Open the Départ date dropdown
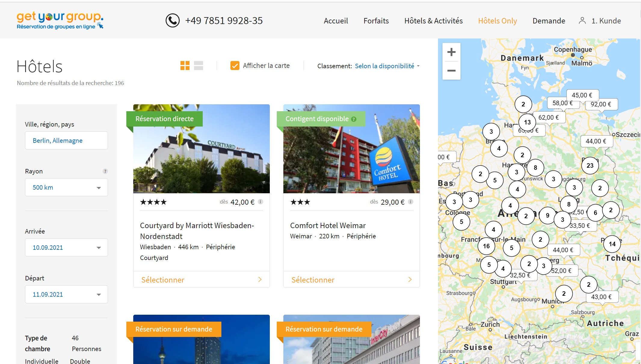Viewport: 641px width, 364px height. [66, 294]
